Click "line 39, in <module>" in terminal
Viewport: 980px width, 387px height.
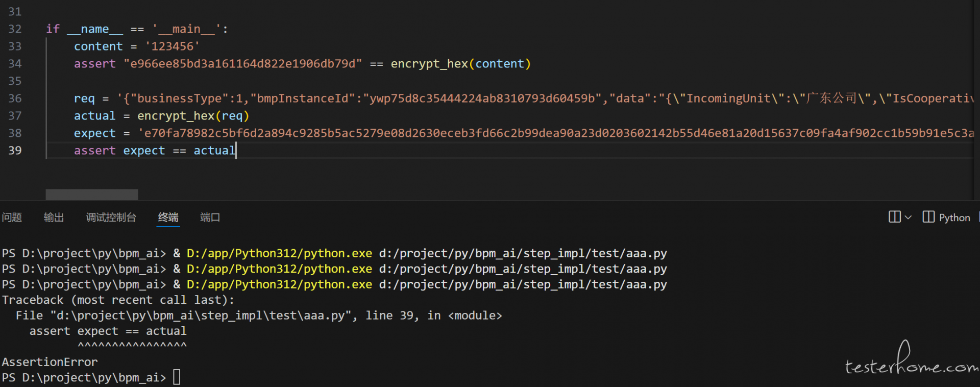pos(434,316)
